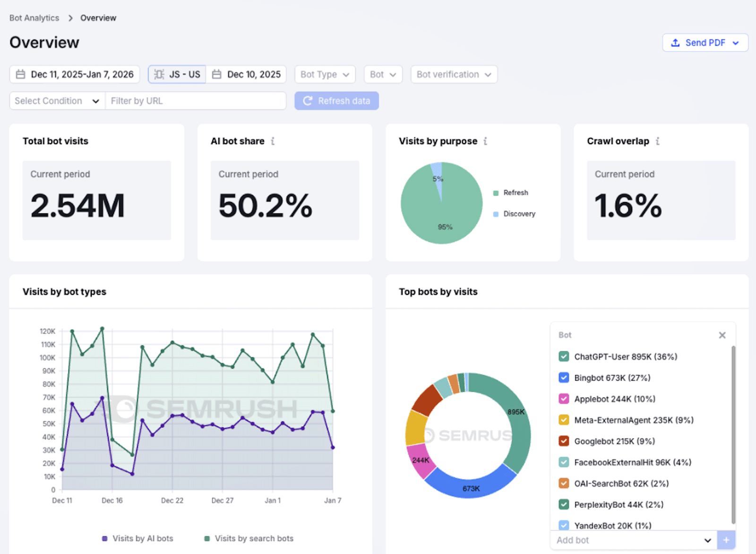This screenshot has width=756, height=554.
Task: Open the Bot Type dropdown
Action: point(325,74)
